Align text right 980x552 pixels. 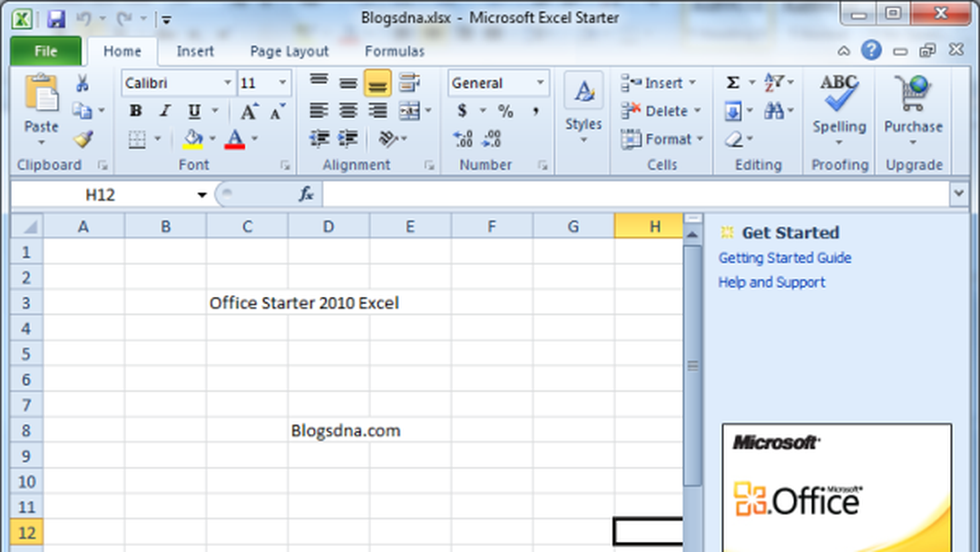[377, 111]
